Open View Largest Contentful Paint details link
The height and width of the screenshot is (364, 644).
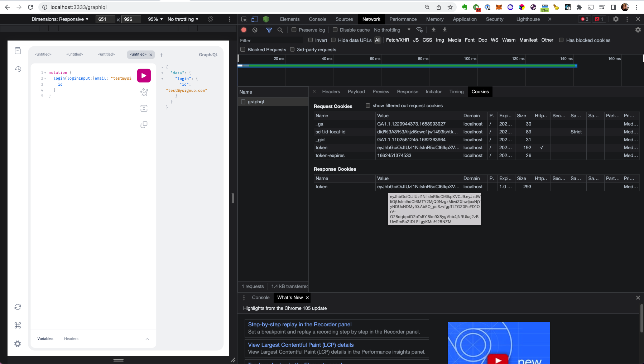click(x=301, y=345)
